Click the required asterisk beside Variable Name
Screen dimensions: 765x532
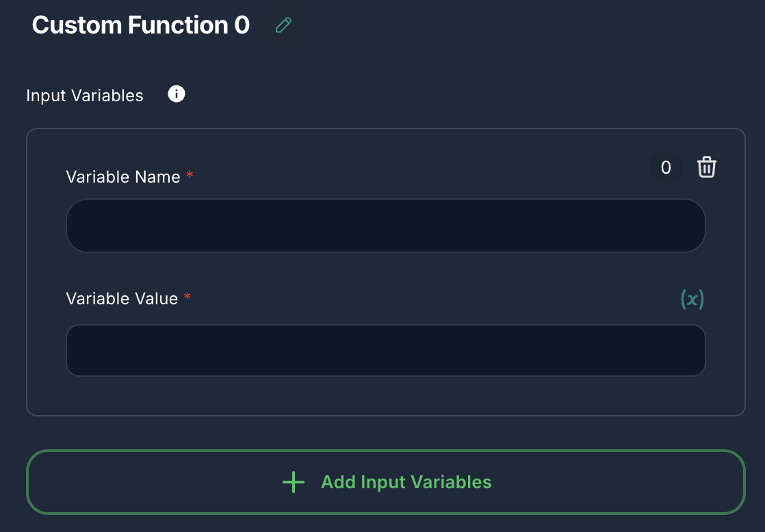pyautogui.click(x=188, y=176)
